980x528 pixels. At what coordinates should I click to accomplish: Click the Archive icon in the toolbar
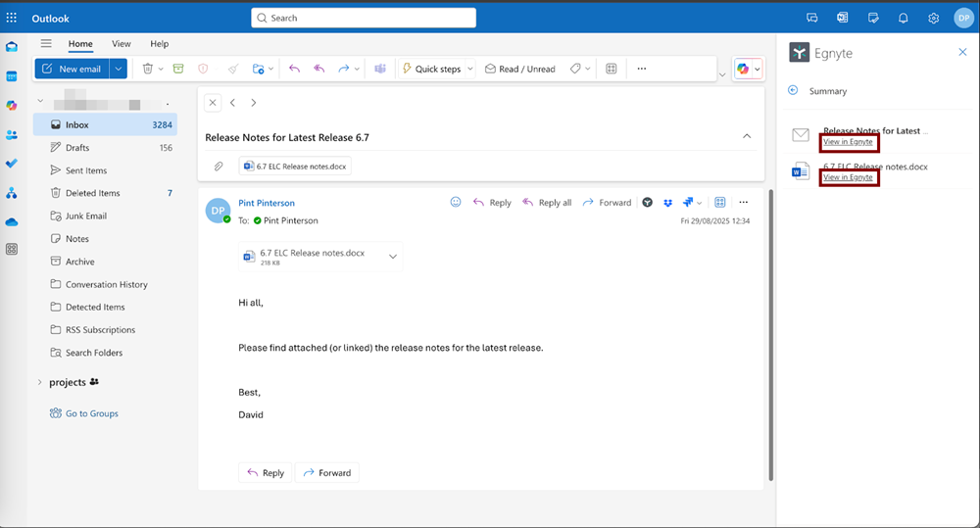[x=178, y=69]
